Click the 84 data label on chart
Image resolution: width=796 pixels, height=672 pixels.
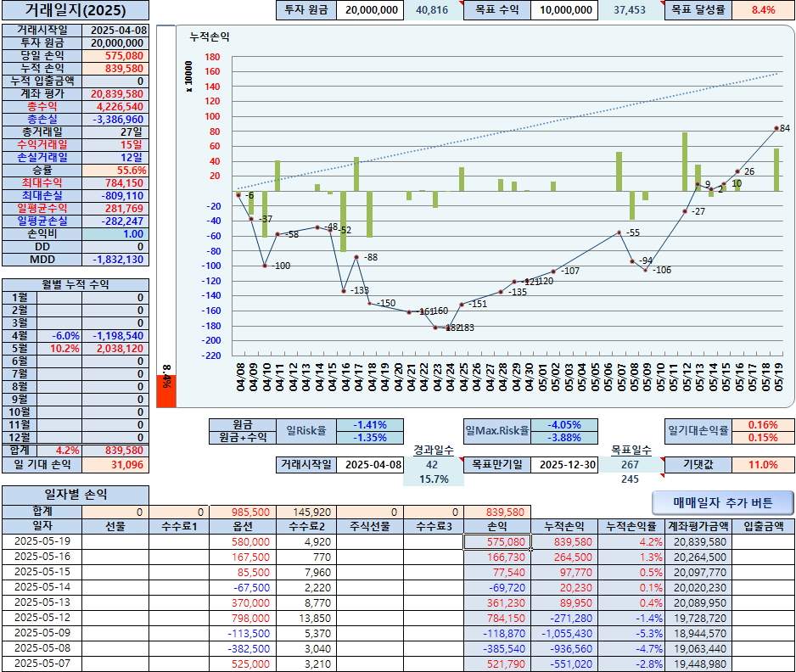(785, 128)
